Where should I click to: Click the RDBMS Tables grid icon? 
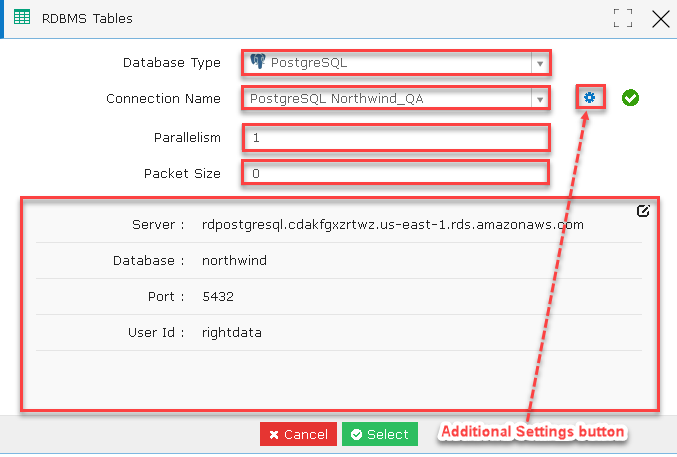22,18
